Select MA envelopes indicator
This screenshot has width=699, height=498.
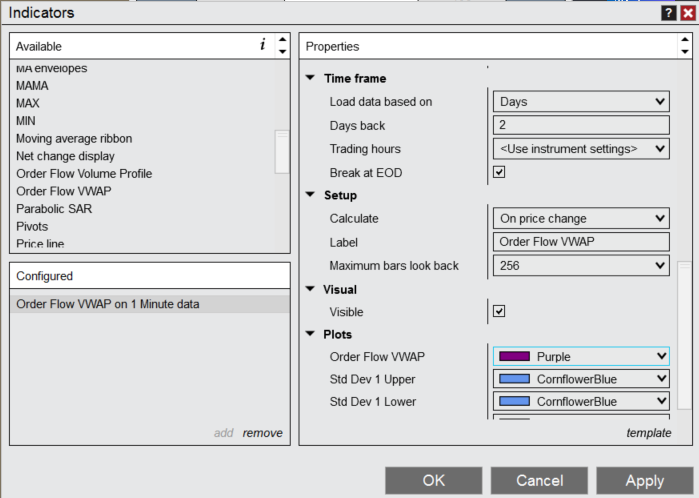(52, 68)
